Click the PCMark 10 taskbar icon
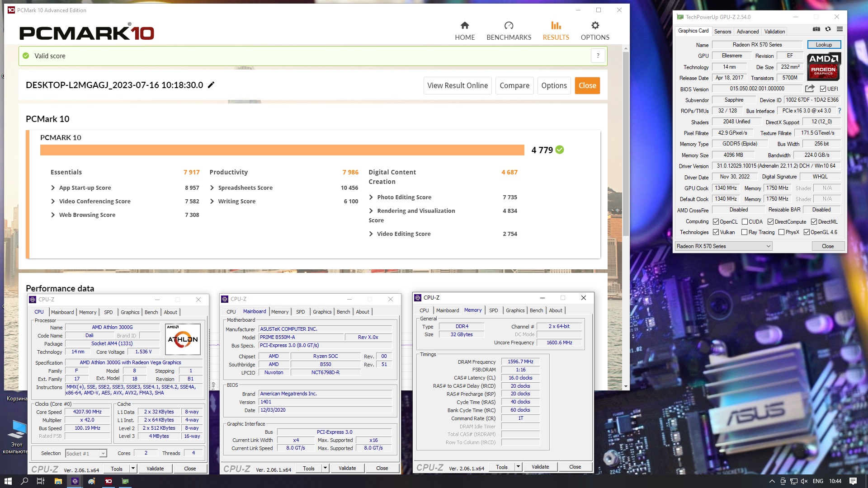 [x=108, y=481]
